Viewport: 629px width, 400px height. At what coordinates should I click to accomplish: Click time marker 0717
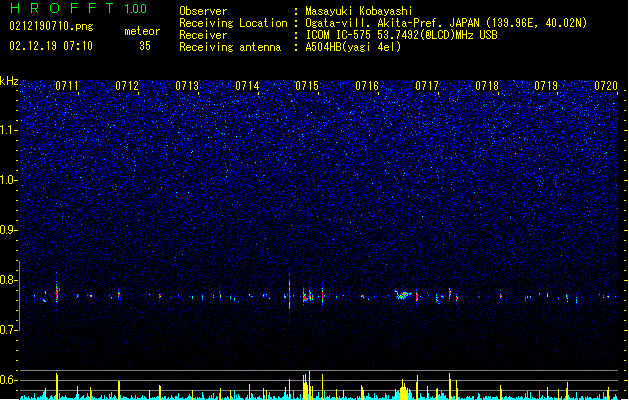click(x=427, y=86)
